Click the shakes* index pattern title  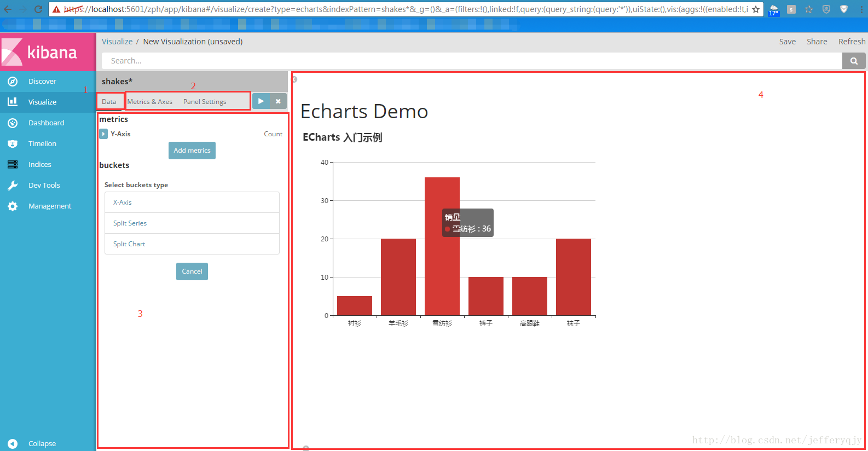117,82
